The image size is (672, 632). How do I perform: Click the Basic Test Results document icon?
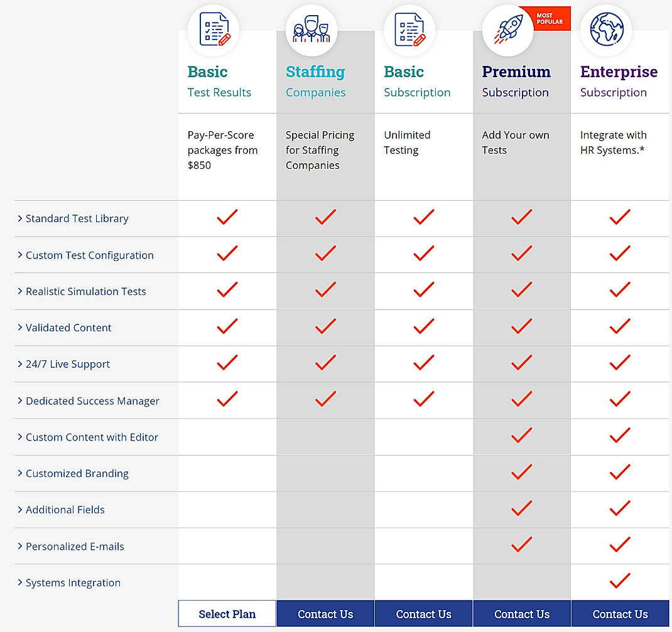click(x=213, y=29)
